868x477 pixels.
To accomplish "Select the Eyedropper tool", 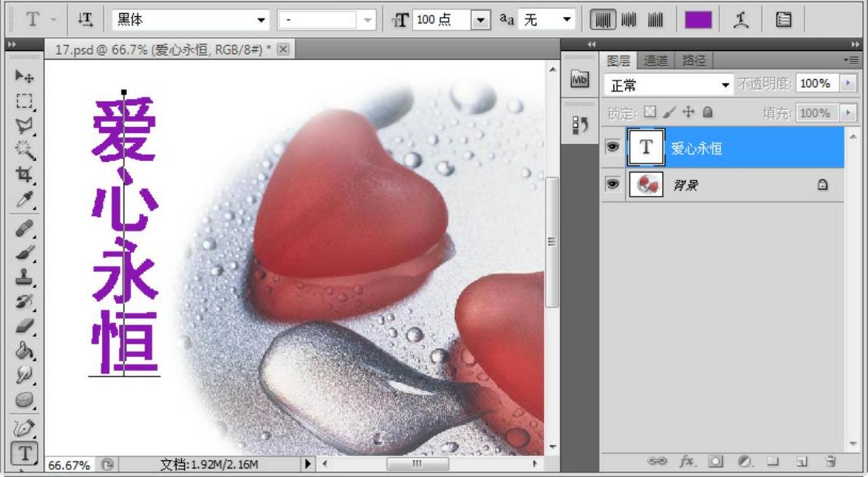I will tap(25, 201).
